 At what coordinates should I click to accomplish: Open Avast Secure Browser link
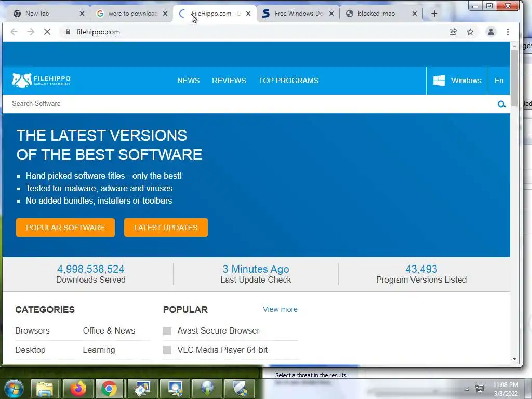219,331
